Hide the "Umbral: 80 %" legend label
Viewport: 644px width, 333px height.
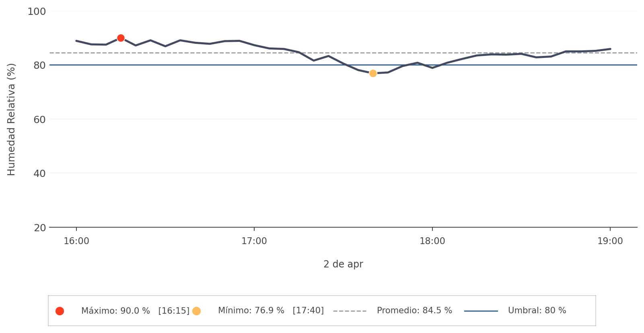coord(537,311)
